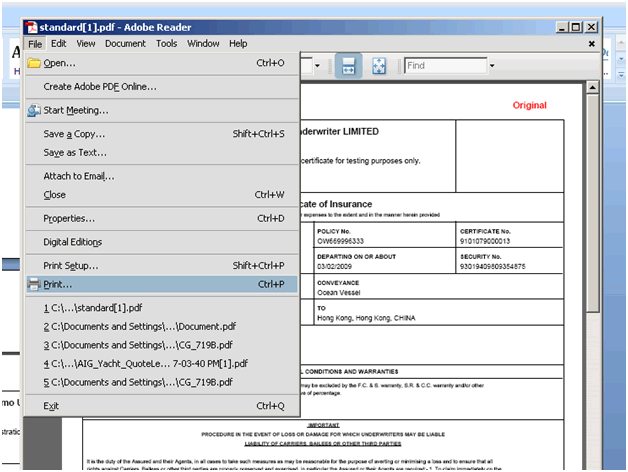Image resolution: width=628 pixels, height=472 pixels.
Task: Open recent file 5 CG_719B.pdf
Action: [162, 382]
